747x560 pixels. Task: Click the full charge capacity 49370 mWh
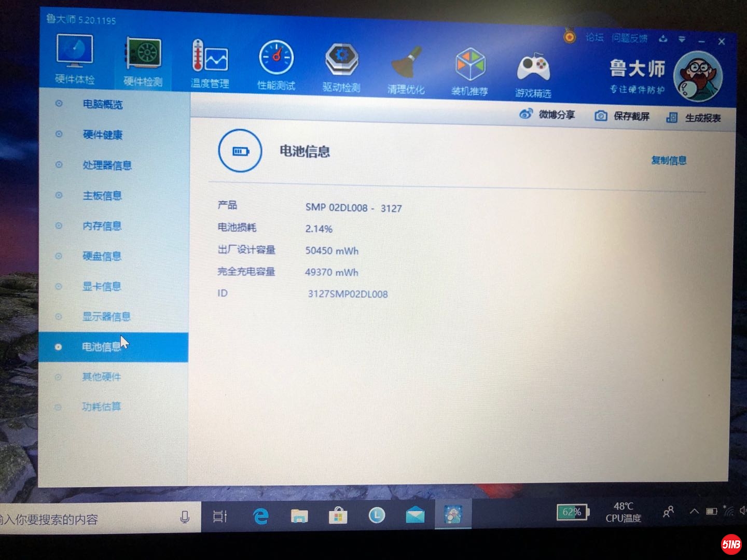point(331,272)
